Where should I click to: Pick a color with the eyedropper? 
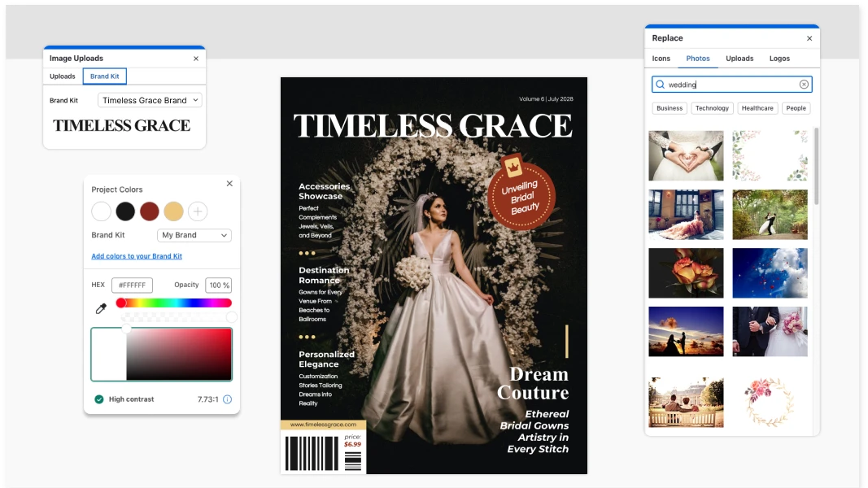pyautogui.click(x=101, y=309)
